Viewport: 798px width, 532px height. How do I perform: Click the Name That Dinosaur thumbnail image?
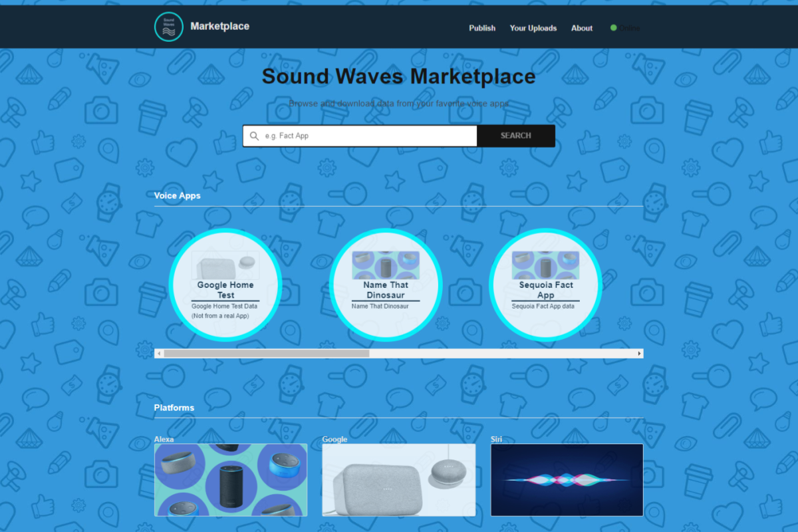point(386,265)
